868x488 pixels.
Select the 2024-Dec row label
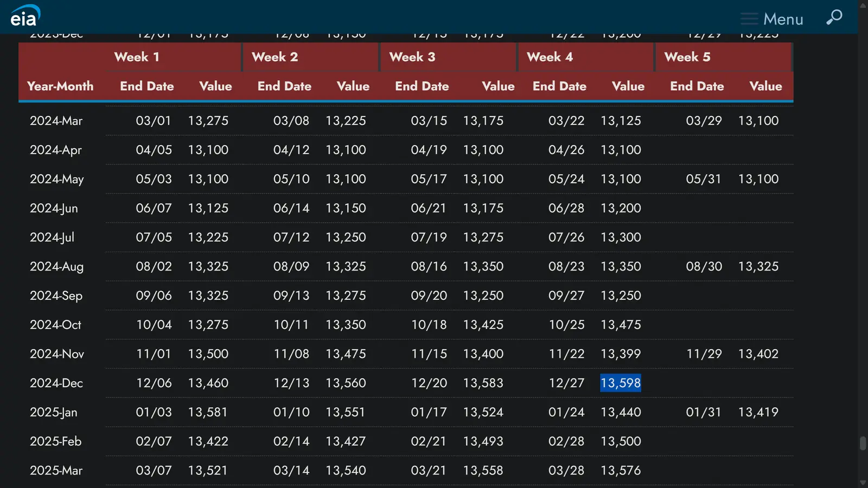[x=56, y=383]
